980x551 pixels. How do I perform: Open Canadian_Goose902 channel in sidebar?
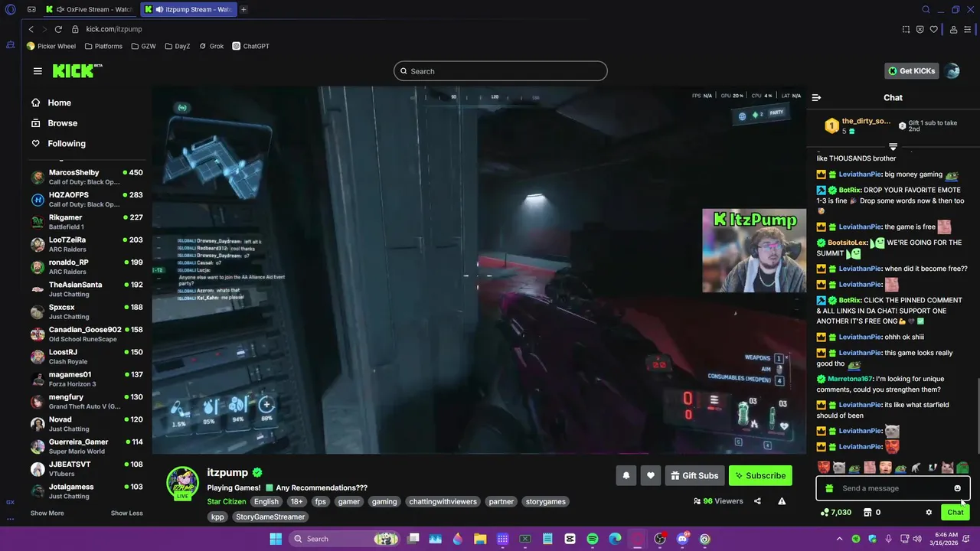coord(87,334)
